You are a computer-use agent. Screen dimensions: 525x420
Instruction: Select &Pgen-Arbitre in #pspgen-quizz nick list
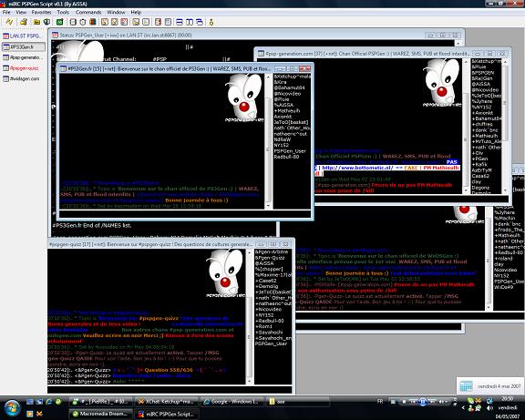pos(272,251)
